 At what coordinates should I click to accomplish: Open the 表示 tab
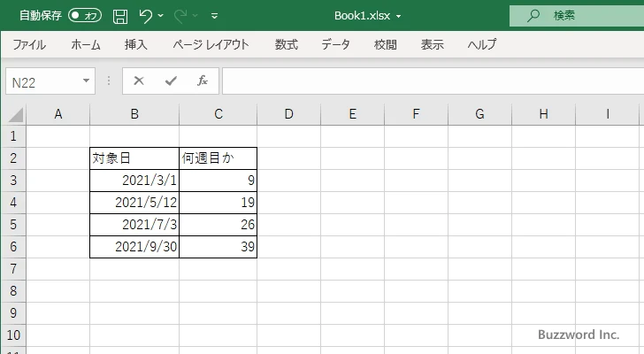point(432,44)
